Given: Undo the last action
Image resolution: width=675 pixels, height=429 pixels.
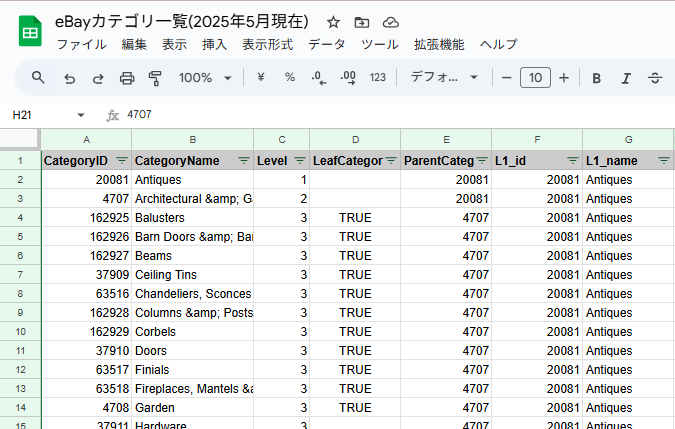Looking at the screenshot, I should tap(69, 78).
